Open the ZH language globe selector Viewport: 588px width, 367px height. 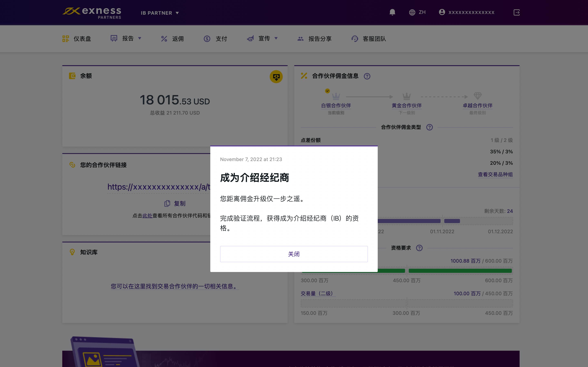coord(417,12)
